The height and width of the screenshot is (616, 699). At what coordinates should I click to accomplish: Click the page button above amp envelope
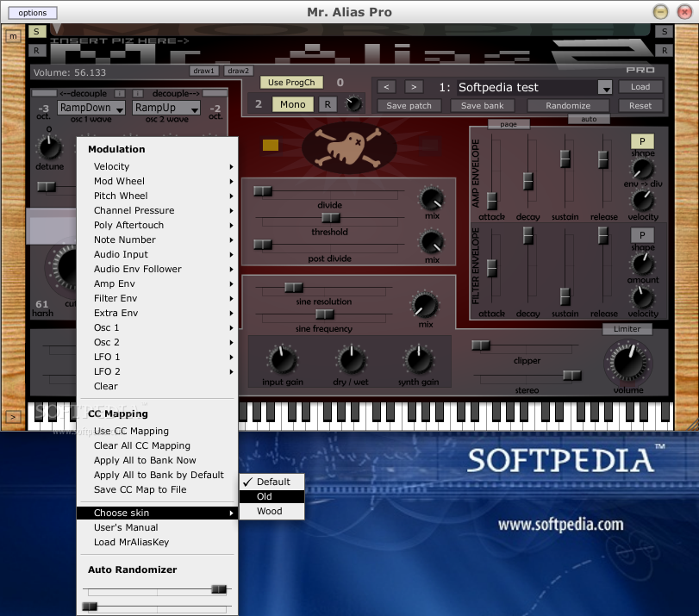point(509,124)
